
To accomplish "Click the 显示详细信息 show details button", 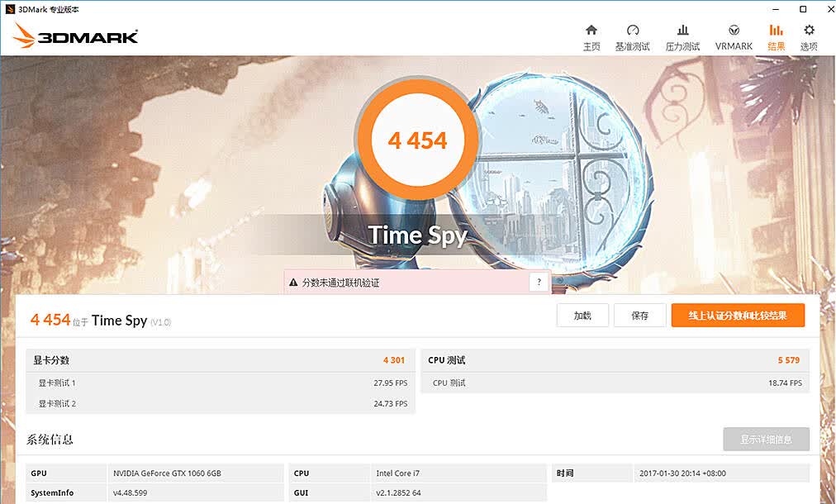I will pos(766,440).
